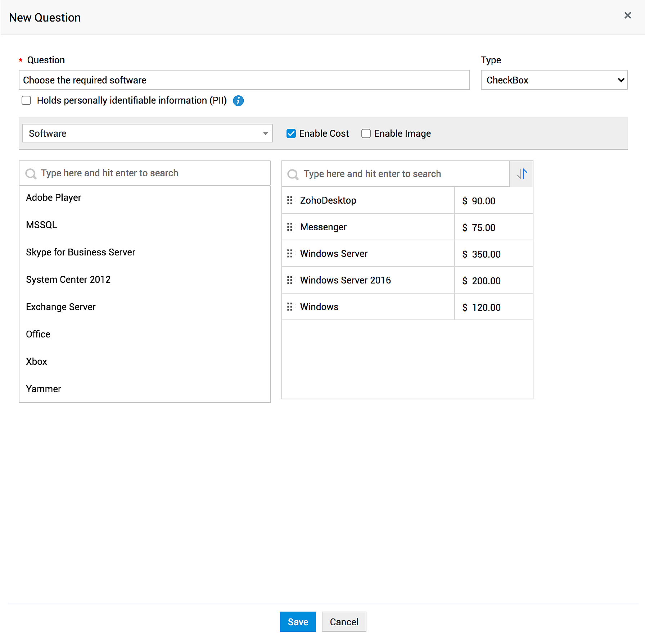Click search magnifier in selected software list
The image size is (645, 644).
(293, 174)
